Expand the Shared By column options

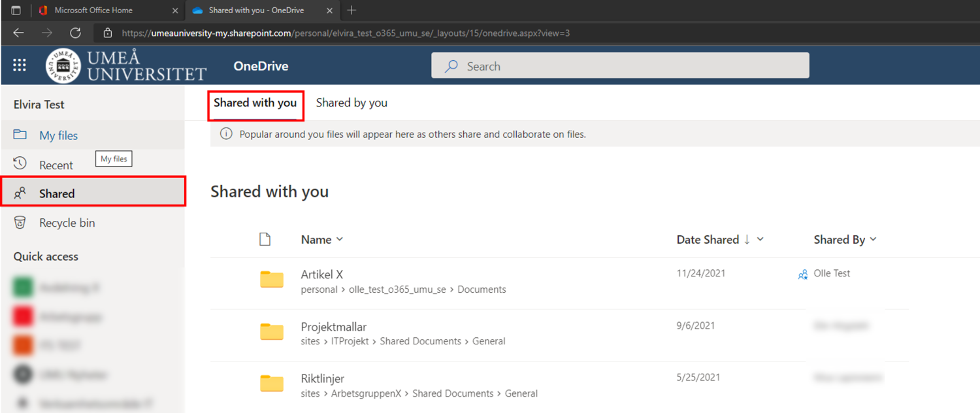(x=874, y=239)
